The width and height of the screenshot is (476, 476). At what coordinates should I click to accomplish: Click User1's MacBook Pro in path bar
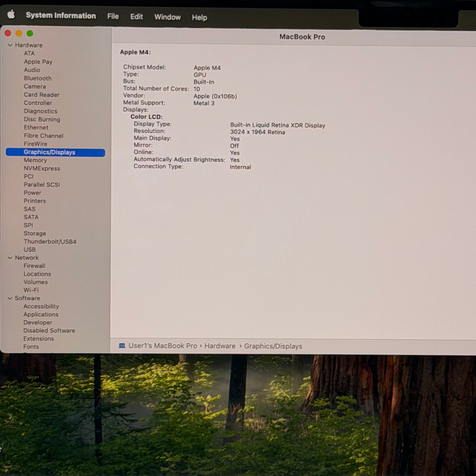pyautogui.click(x=163, y=346)
